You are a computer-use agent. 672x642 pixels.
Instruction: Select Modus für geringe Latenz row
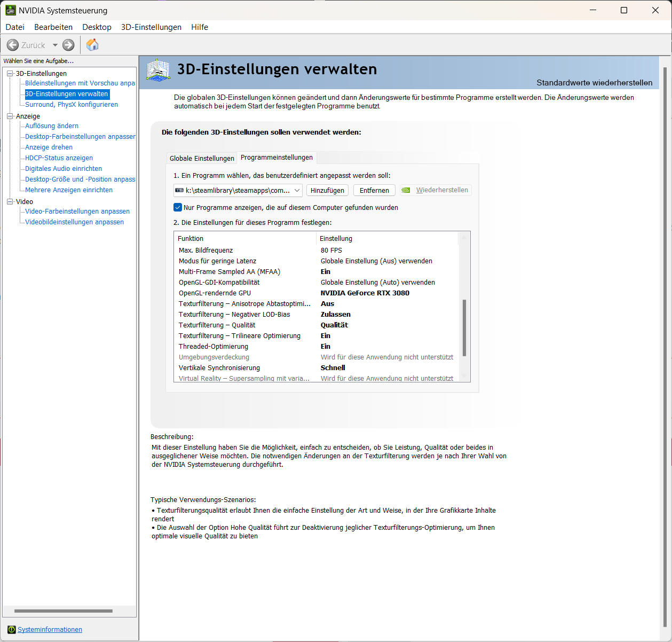tap(316, 261)
